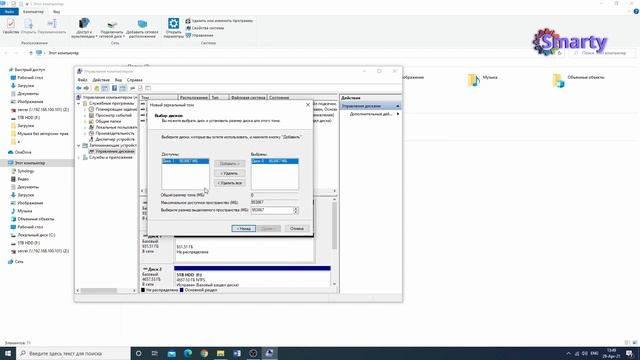Open Справка menu in Computer Management
Image resolution: width=640 pixels, height=360 pixels.
click(x=135, y=80)
